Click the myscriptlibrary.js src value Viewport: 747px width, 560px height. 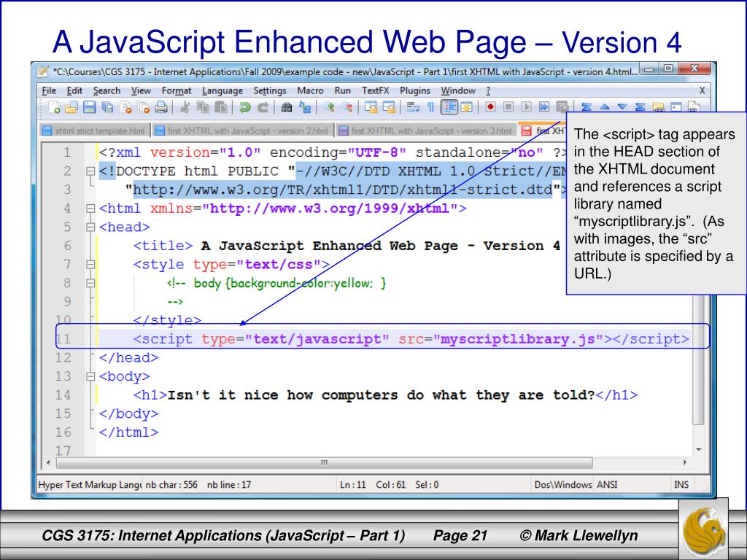point(518,339)
